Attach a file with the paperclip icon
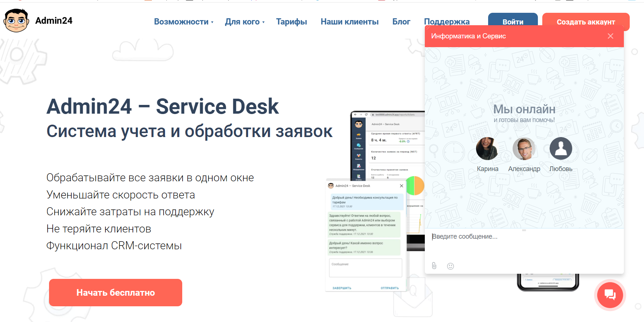The height and width of the screenshot is (322, 644). click(434, 266)
